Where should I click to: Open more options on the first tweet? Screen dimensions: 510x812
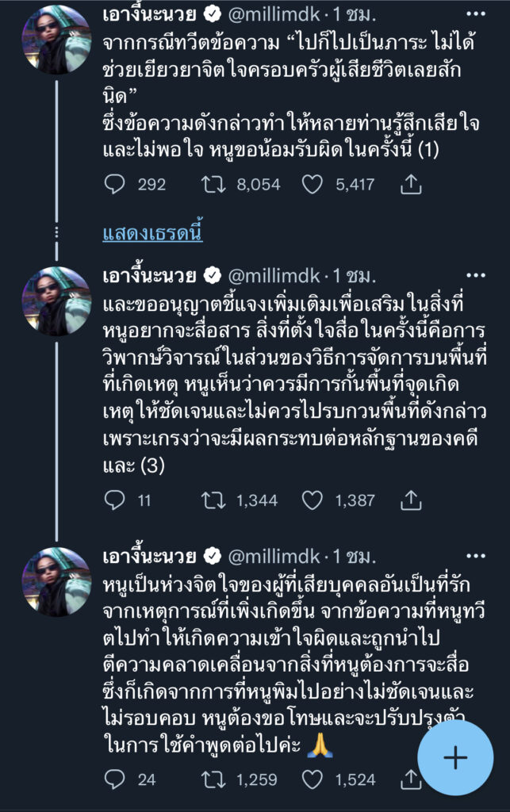point(475,14)
